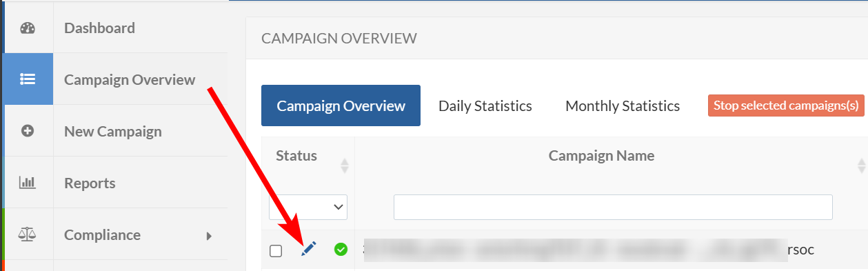Image resolution: width=868 pixels, height=271 pixels.
Task: Select the first campaign row checkbox
Action: 276,251
